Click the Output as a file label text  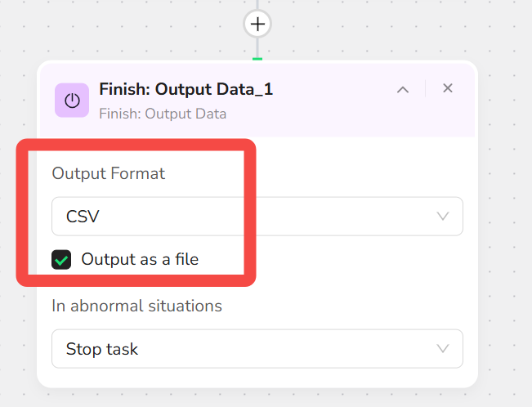pyautogui.click(x=140, y=260)
